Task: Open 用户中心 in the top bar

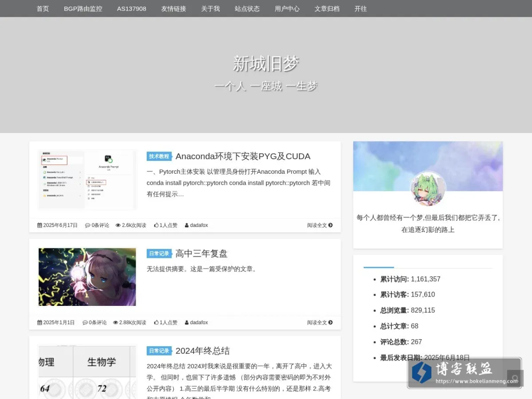Action: pyautogui.click(x=287, y=8)
